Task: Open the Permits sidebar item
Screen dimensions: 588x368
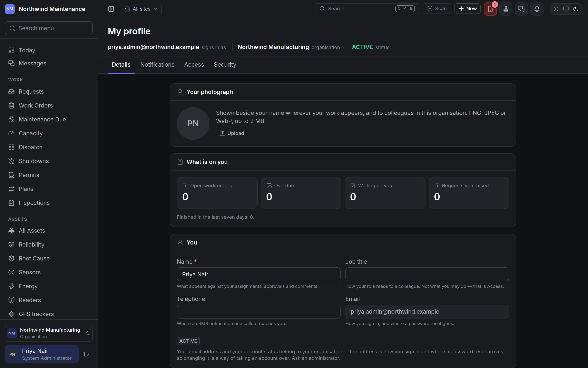Action: click(x=49, y=175)
